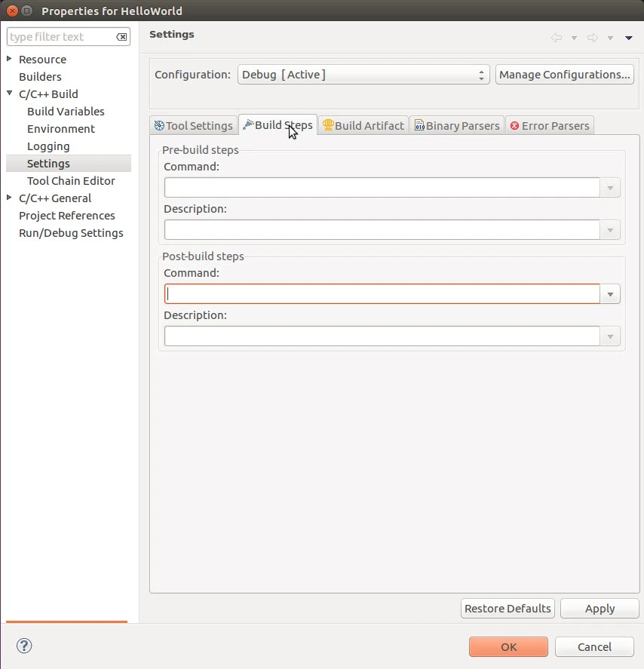The image size is (644, 669).
Task: Clear the filter text with the X icon
Action: [x=121, y=37]
